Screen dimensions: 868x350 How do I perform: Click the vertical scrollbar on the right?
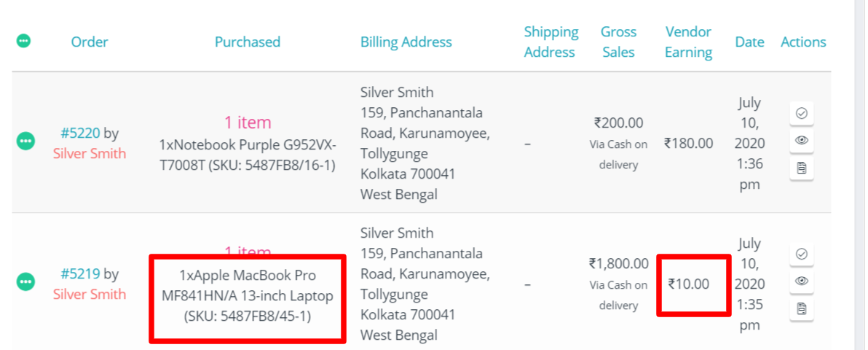861,175
